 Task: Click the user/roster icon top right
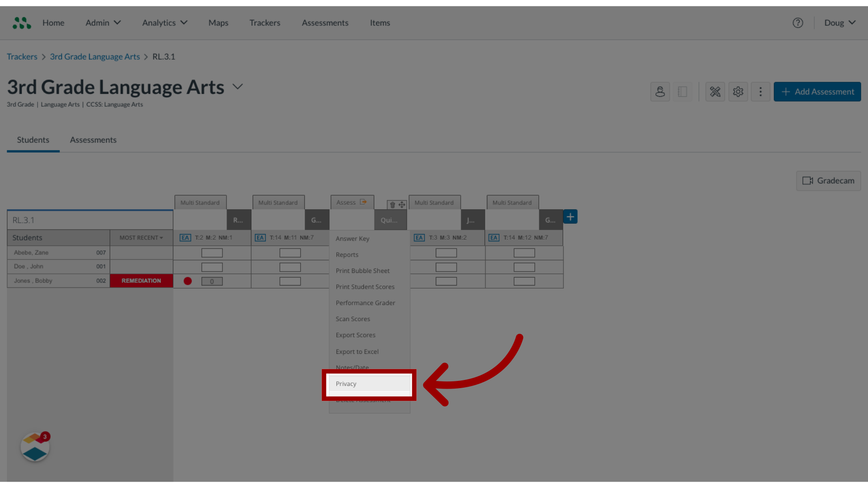(660, 91)
